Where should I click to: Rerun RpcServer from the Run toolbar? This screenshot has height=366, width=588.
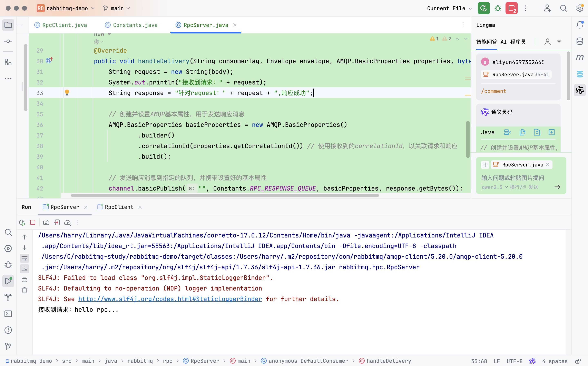(22, 222)
